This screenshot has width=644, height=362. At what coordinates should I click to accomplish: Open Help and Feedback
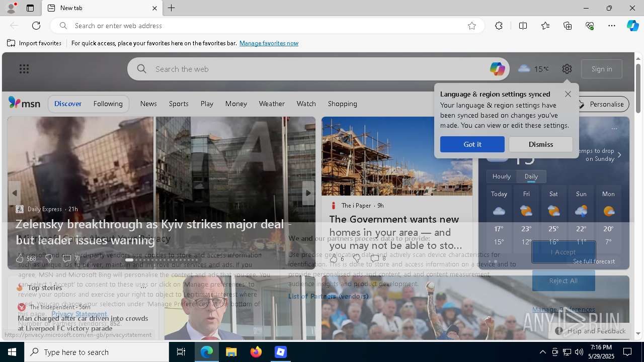click(x=590, y=331)
